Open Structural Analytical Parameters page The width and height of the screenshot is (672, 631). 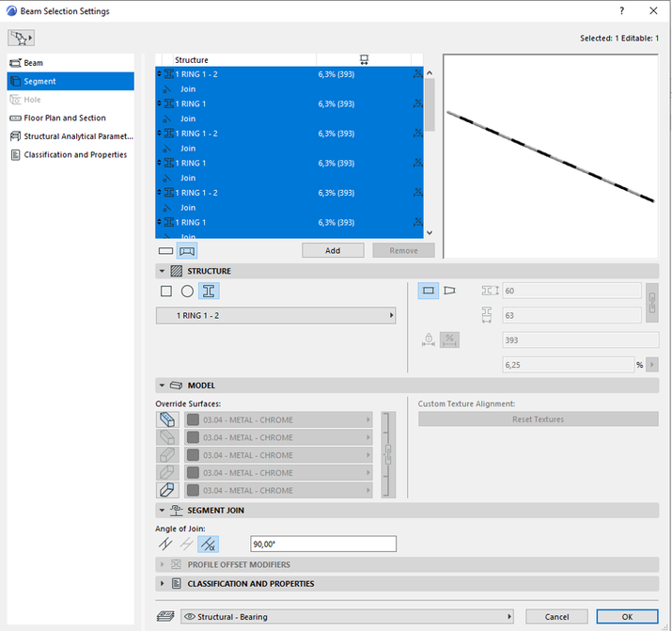point(70,136)
